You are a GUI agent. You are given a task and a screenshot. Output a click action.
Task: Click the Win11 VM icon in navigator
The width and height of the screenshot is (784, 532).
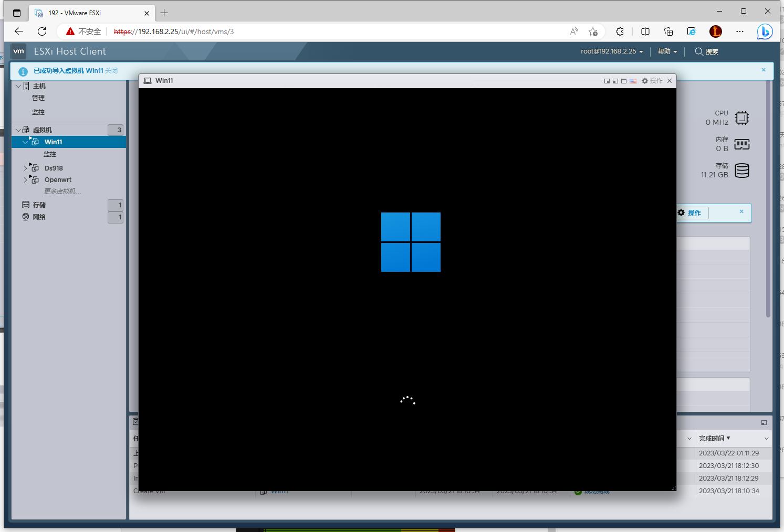click(x=35, y=142)
